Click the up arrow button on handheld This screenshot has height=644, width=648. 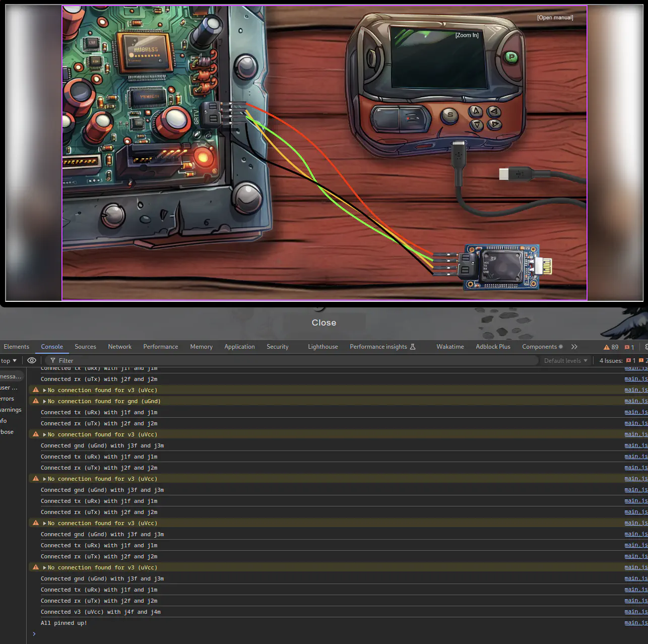tap(476, 111)
